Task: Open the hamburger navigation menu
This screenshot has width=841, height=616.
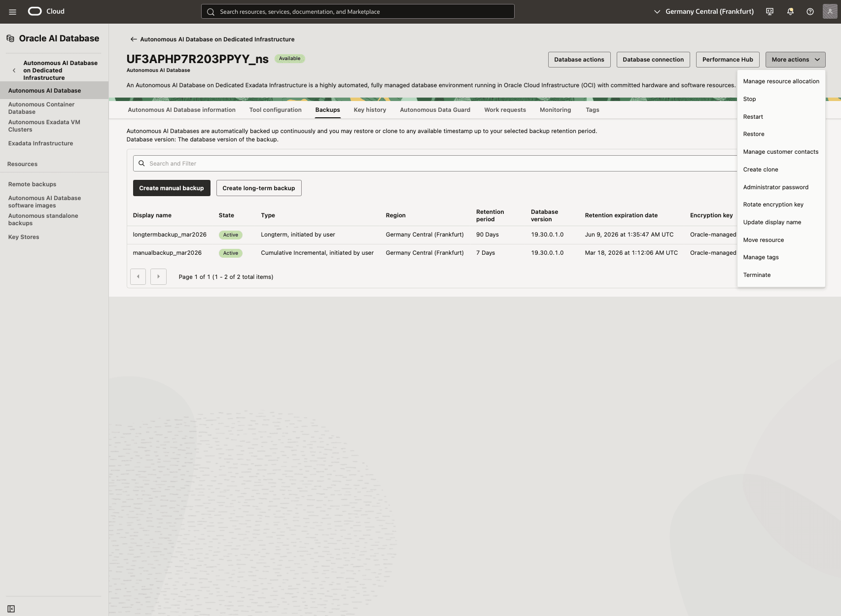Action: coord(12,12)
